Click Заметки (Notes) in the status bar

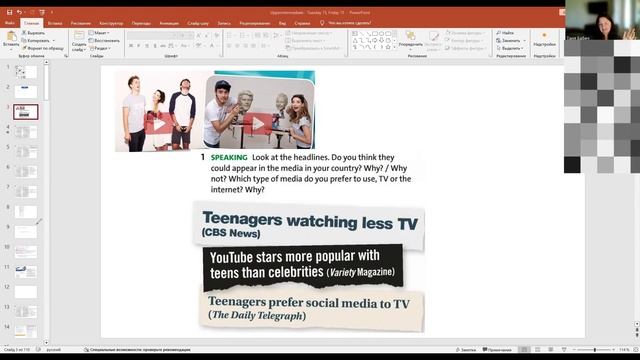(466, 350)
